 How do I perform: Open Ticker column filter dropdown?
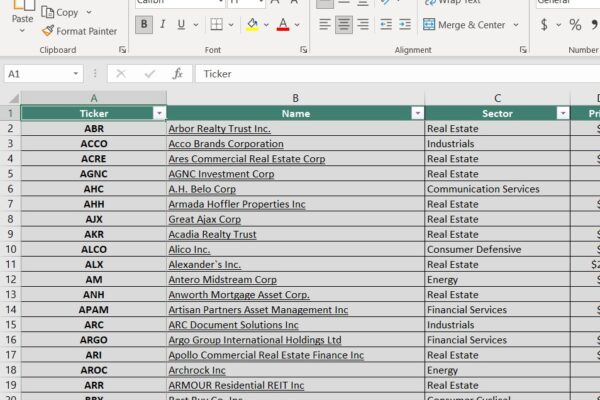click(x=159, y=113)
